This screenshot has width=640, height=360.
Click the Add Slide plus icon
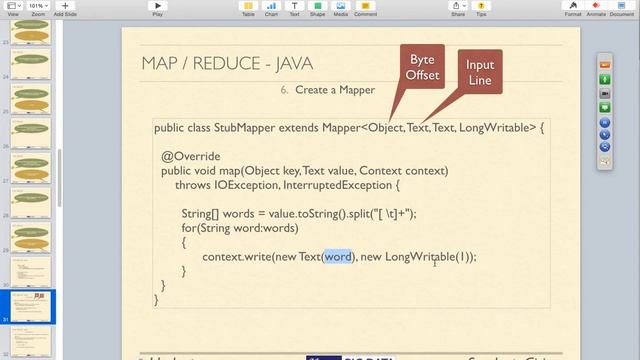(x=65, y=6)
